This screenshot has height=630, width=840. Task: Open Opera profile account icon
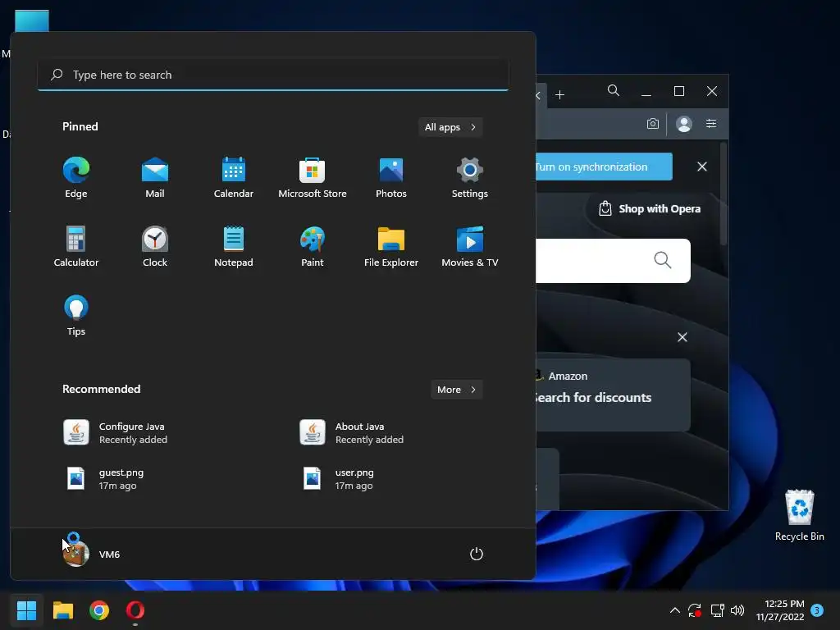(684, 124)
